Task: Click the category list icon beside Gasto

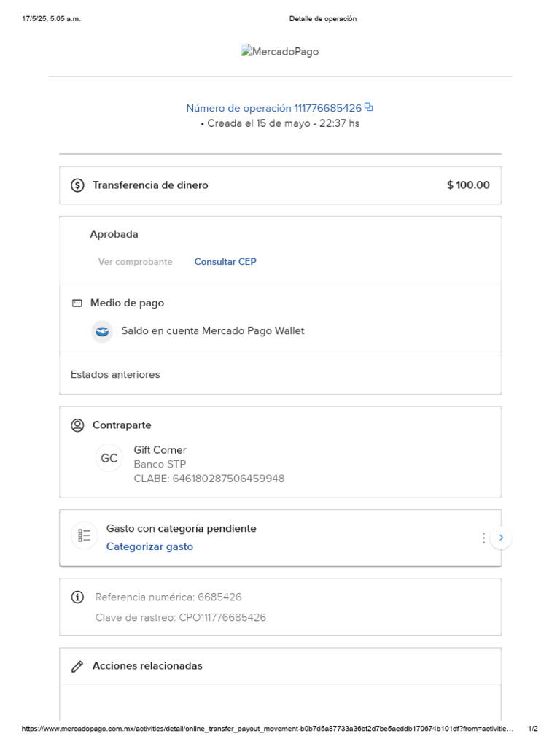Action: [85, 536]
